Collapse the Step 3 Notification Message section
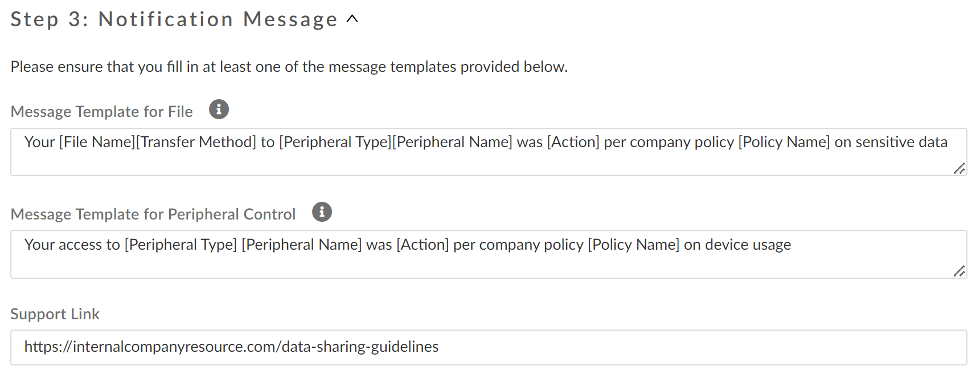The height and width of the screenshot is (382, 980). [x=352, y=19]
